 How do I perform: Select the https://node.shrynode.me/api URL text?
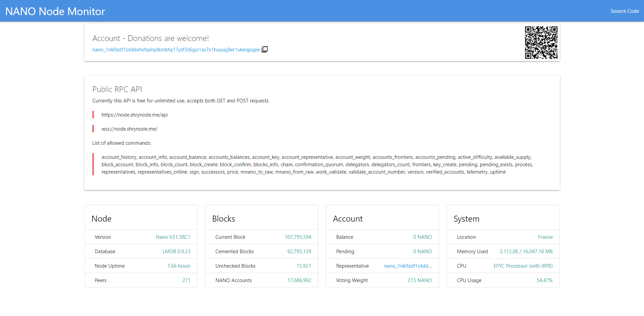tap(135, 115)
